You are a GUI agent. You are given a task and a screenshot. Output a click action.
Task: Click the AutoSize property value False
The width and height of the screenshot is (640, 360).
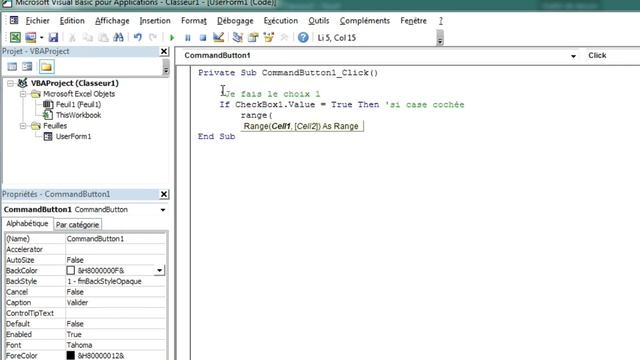click(x=116, y=260)
